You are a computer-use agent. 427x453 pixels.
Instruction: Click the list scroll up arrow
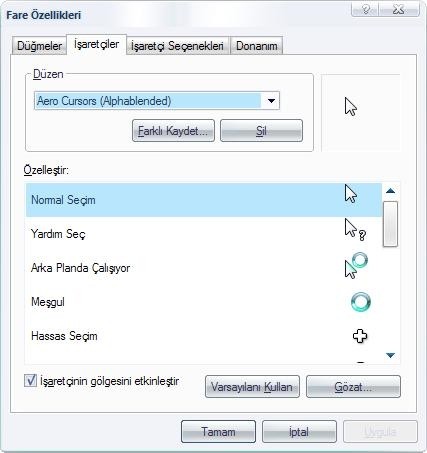click(390, 191)
